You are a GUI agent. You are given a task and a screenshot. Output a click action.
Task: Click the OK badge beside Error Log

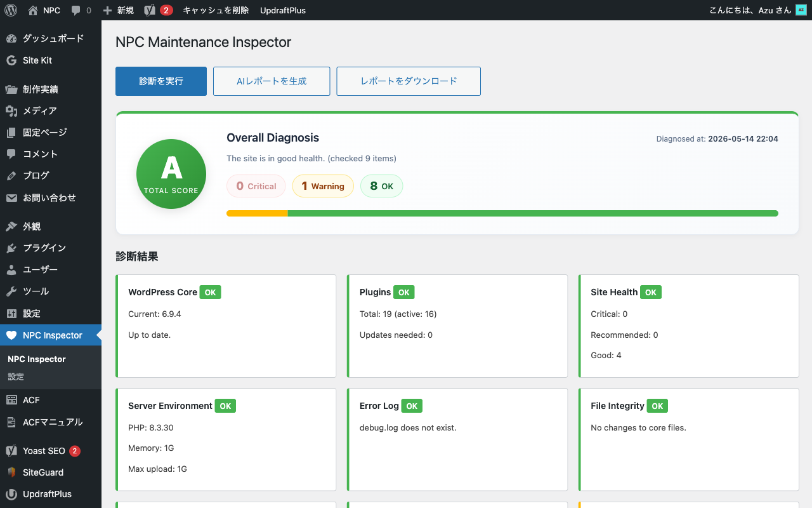(x=412, y=406)
